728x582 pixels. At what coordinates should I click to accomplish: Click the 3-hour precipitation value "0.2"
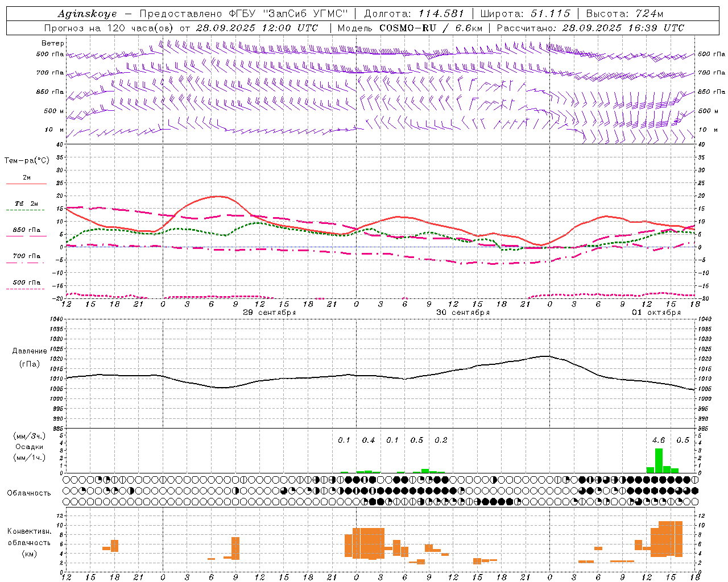coord(441,440)
